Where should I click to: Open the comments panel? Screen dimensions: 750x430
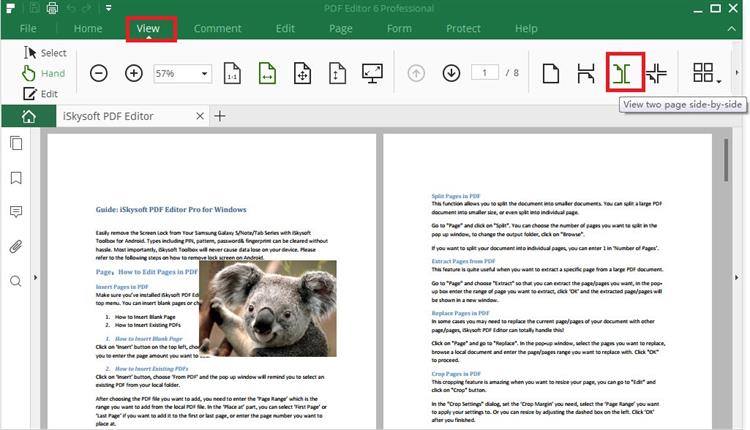tap(16, 212)
